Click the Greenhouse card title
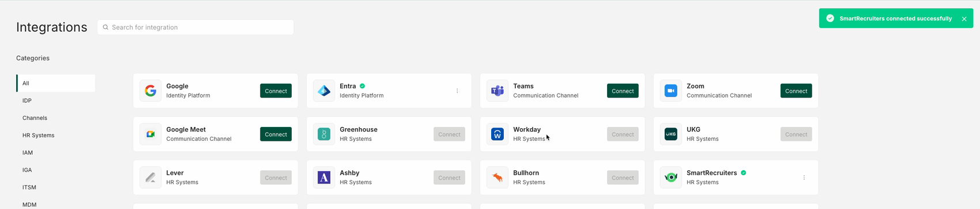Screen dimensions: 980x209 click(x=359, y=129)
